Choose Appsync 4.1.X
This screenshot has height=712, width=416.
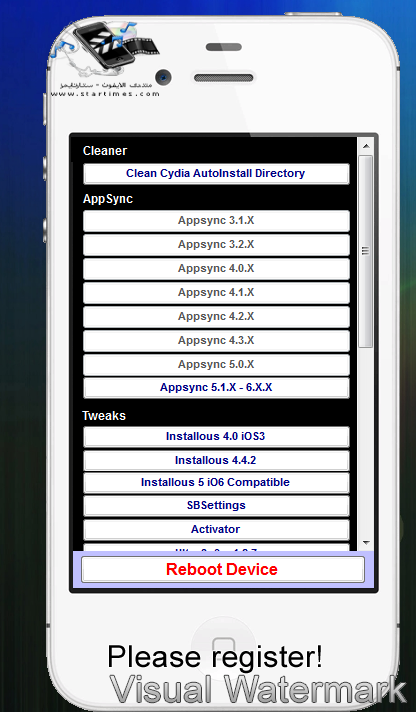pos(216,293)
